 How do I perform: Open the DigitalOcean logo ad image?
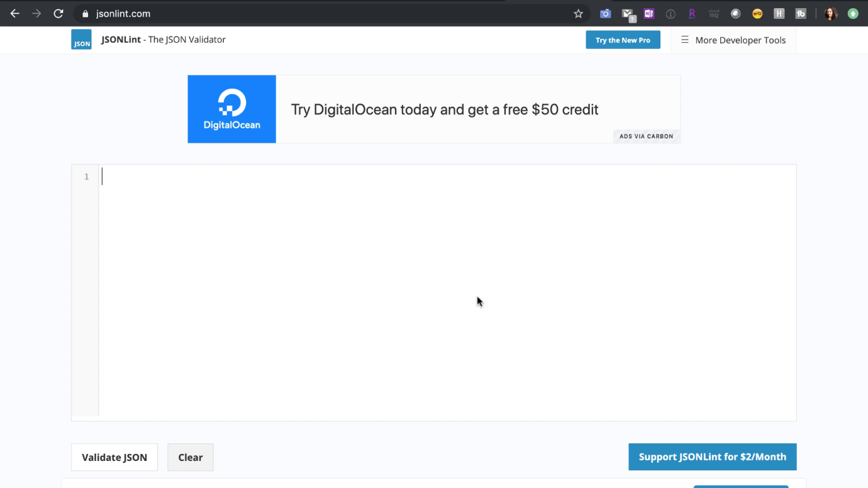[232, 109]
